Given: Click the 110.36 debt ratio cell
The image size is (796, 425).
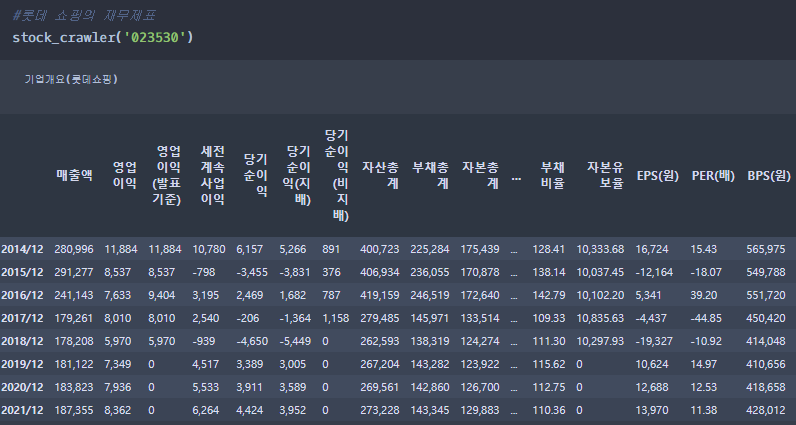Looking at the screenshot, I should [549, 410].
